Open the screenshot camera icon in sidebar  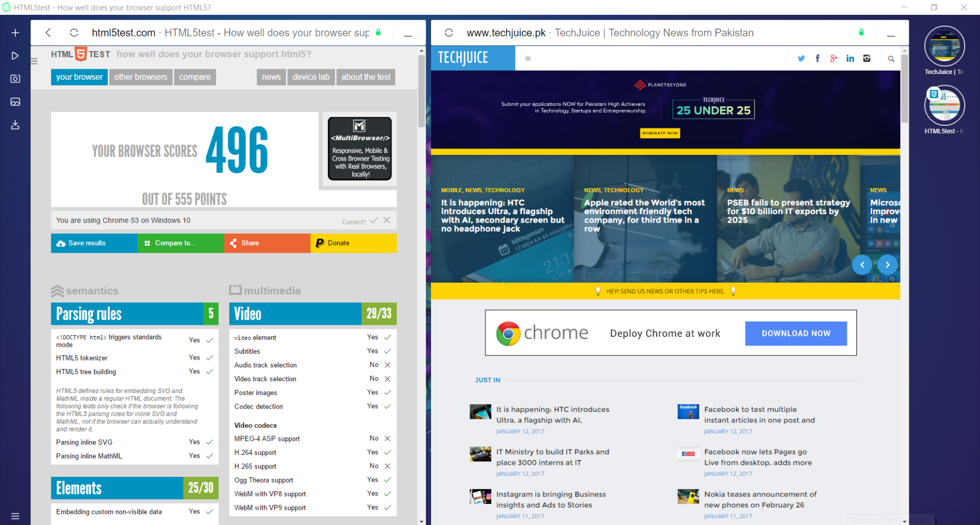click(x=15, y=79)
